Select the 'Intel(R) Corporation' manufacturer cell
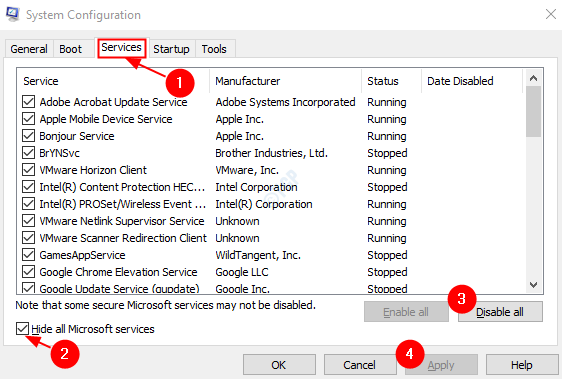Screen dimensions: 562x379 tap(264, 204)
